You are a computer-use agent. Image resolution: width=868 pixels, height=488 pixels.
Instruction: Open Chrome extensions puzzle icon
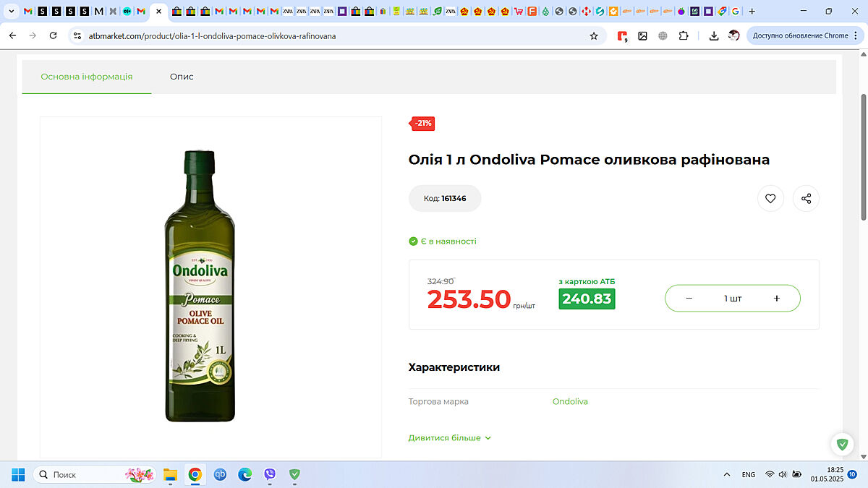683,35
